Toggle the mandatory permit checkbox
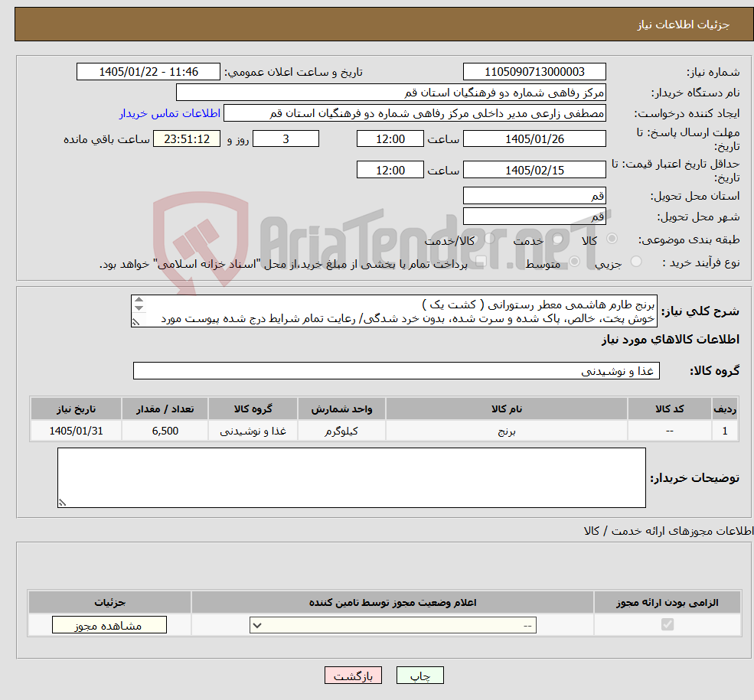754x700 pixels. (668, 624)
